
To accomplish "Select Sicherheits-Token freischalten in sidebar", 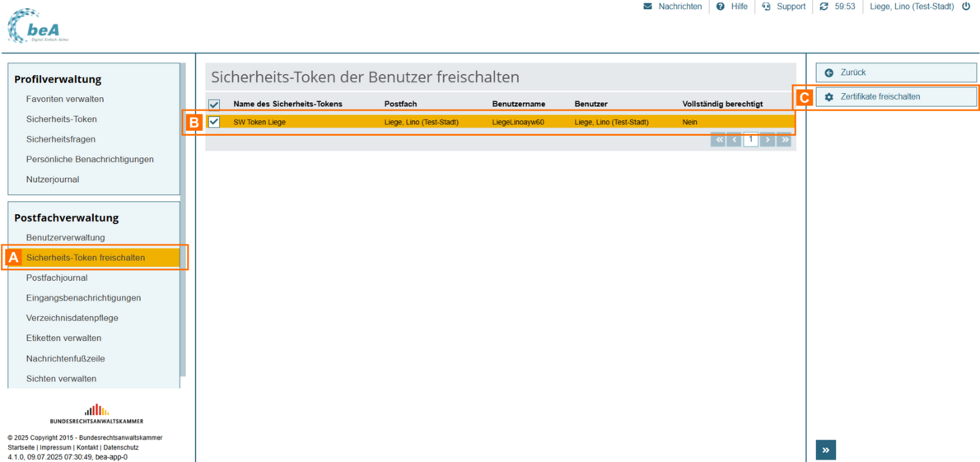I will click(x=86, y=258).
